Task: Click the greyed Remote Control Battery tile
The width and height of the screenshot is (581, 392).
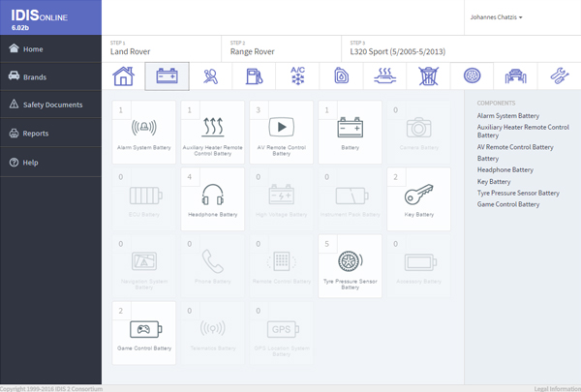Action: [x=281, y=266]
